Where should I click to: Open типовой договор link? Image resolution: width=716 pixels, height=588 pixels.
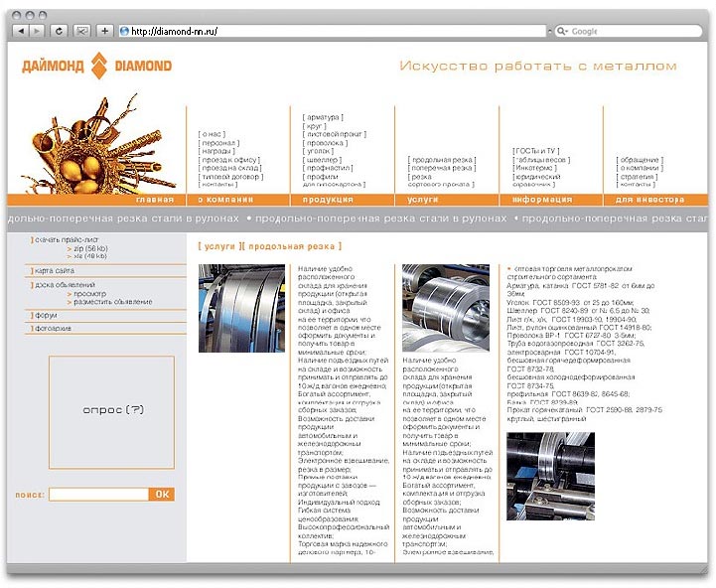230,177
